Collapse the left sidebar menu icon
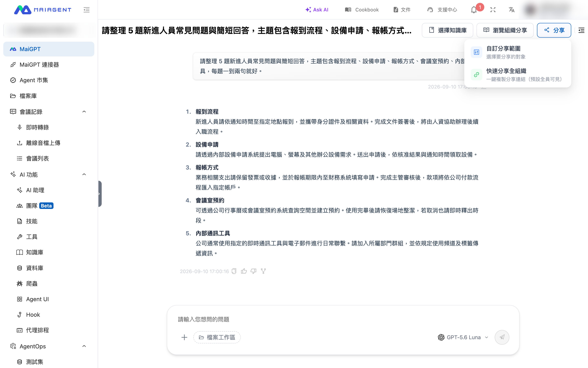Image resolution: width=588 pixels, height=368 pixels. click(x=87, y=10)
